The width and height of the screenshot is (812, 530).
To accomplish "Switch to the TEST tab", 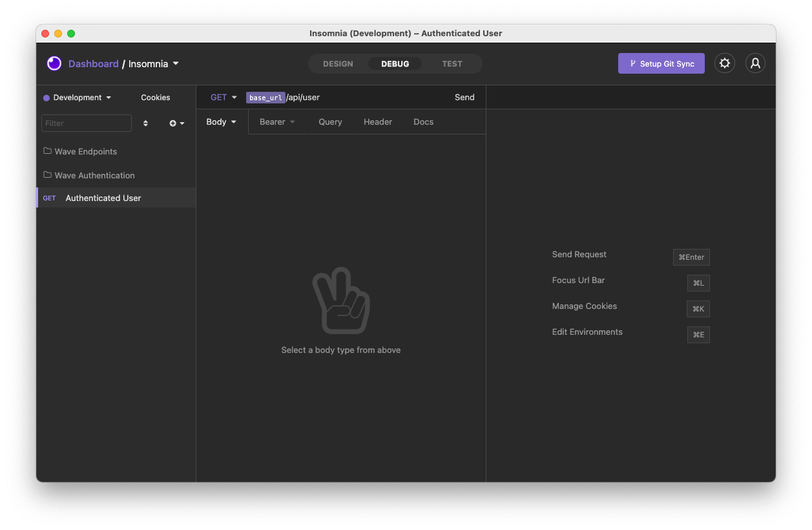I will pos(452,63).
